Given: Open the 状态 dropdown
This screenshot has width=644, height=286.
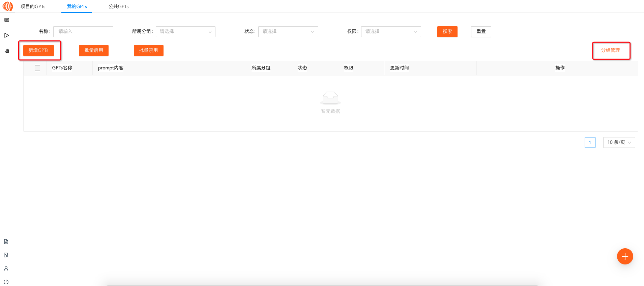Looking at the screenshot, I should [x=288, y=32].
